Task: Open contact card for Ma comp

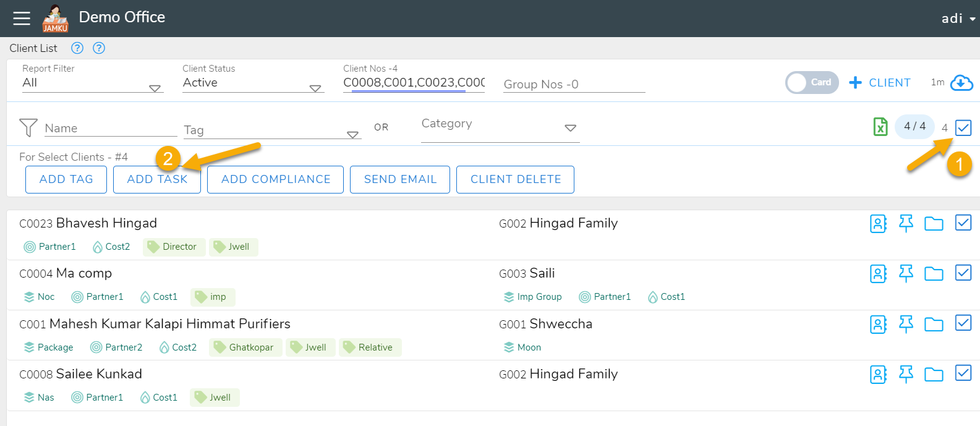Action: tap(879, 273)
